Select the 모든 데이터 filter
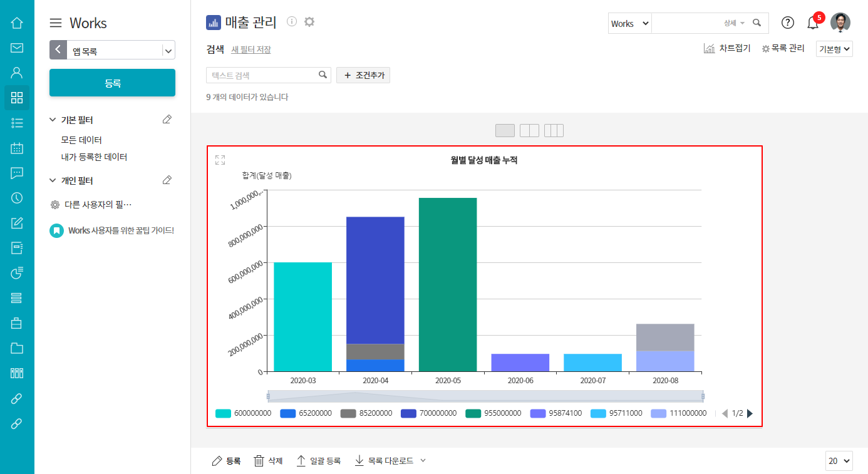Image resolution: width=868 pixels, height=474 pixels. tap(81, 140)
